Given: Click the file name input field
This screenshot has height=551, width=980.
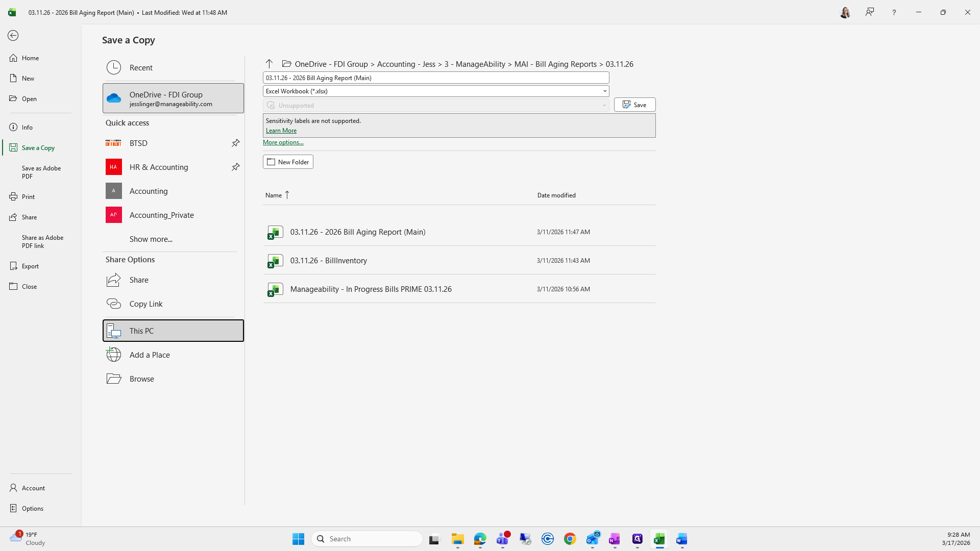Looking at the screenshot, I should (435, 78).
